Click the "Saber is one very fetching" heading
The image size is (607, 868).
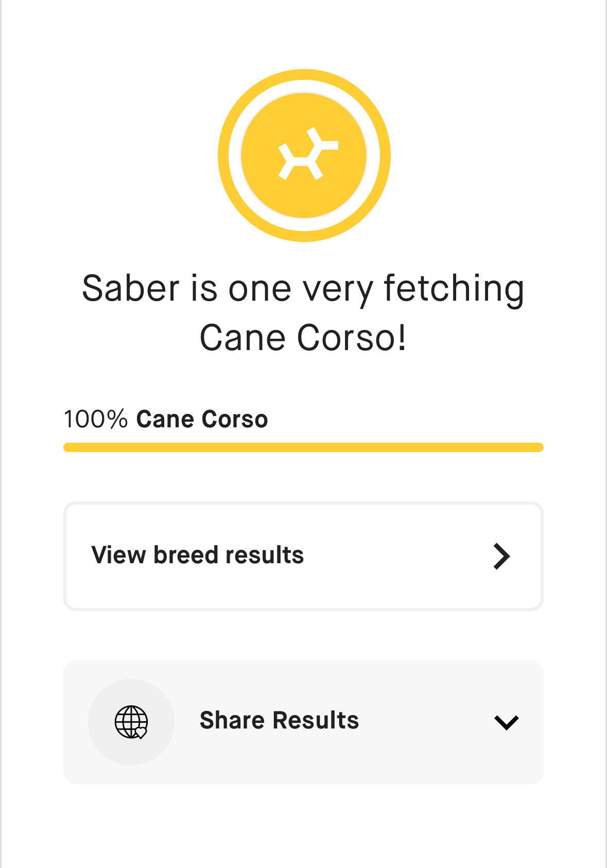pyautogui.click(x=303, y=288)
